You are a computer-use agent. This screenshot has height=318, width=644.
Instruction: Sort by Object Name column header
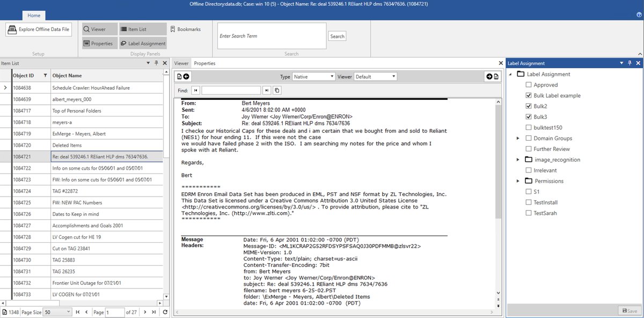coord(67,75)
